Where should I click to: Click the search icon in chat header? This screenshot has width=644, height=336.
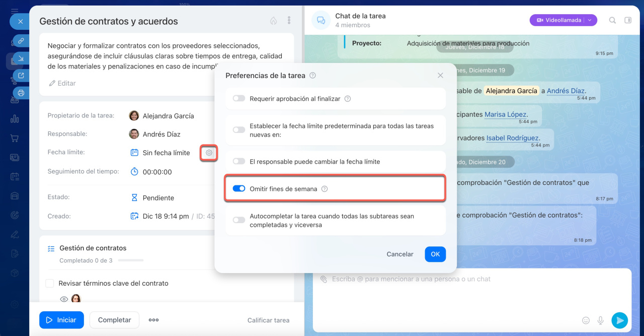[x=612, y=20]
